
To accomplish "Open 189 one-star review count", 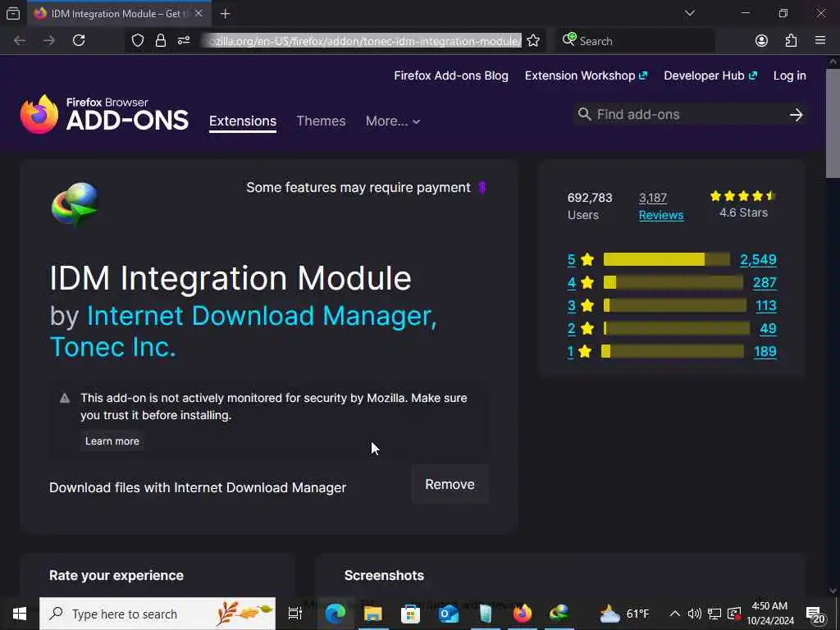I will tap(765, 351).
